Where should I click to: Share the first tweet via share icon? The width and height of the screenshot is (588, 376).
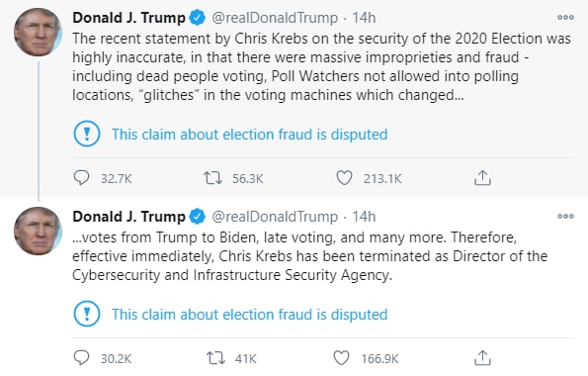482,178
